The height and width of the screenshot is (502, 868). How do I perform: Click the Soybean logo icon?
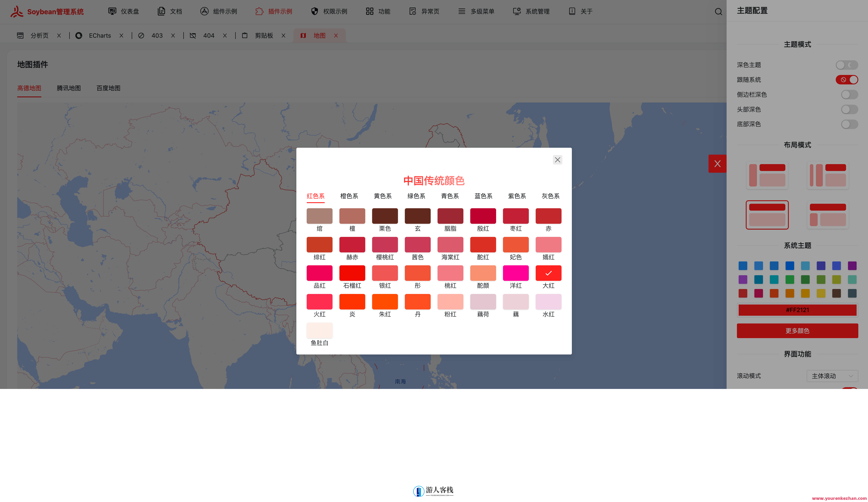[17, 11]
